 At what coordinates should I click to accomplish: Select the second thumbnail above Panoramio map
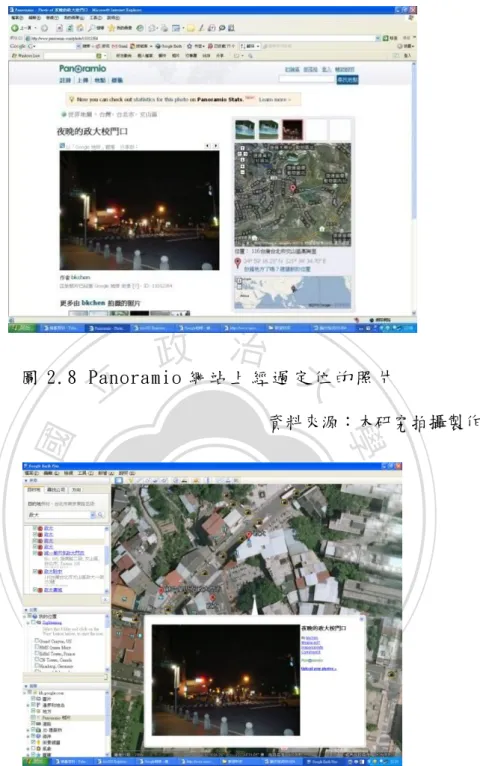[269, 129]
